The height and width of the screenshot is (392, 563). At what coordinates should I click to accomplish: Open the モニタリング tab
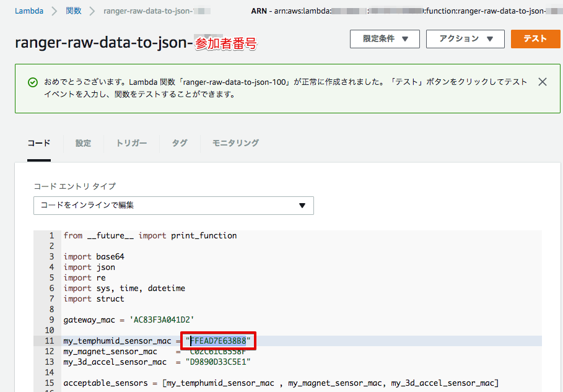pos(235,143)
